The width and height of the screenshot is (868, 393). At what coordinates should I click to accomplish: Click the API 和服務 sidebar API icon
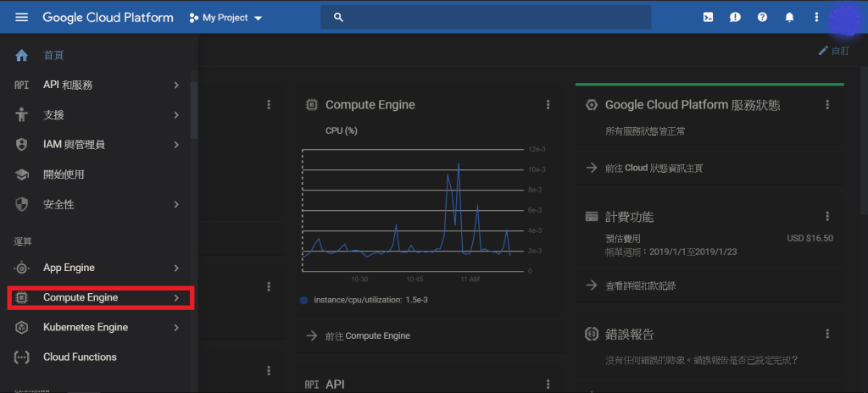(x=21, y=86)
